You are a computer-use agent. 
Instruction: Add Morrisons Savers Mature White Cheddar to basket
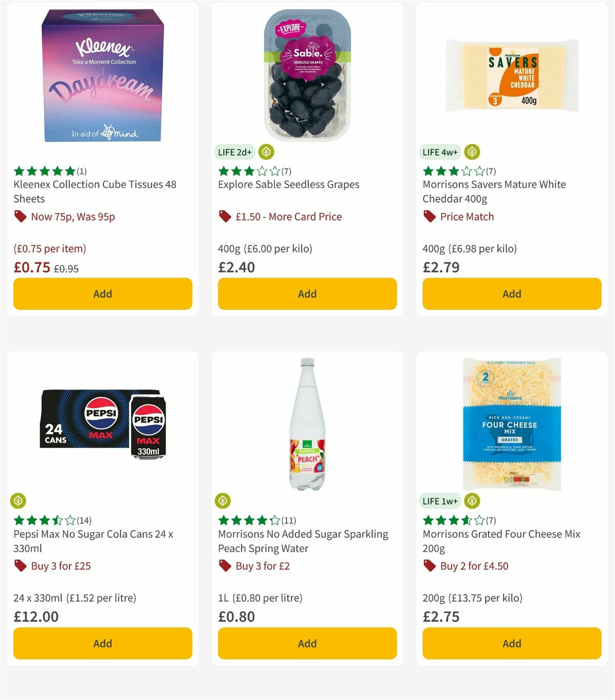point(511,294)
